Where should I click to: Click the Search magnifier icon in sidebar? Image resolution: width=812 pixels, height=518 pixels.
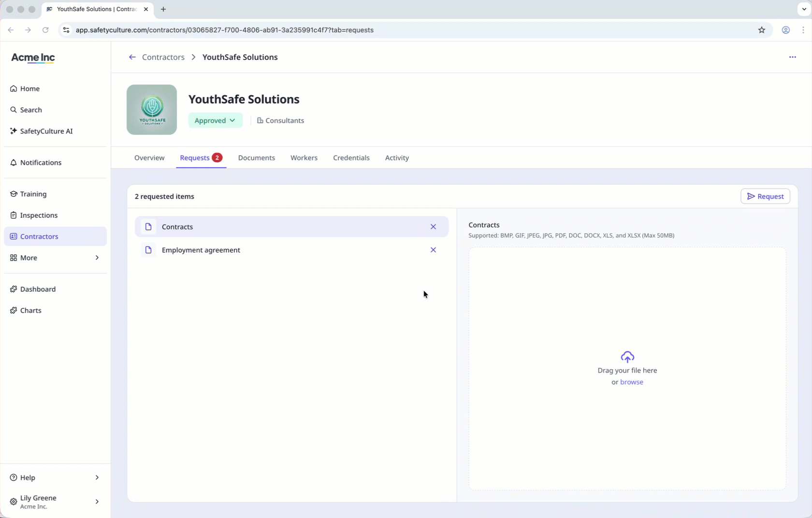coord(14,110)
